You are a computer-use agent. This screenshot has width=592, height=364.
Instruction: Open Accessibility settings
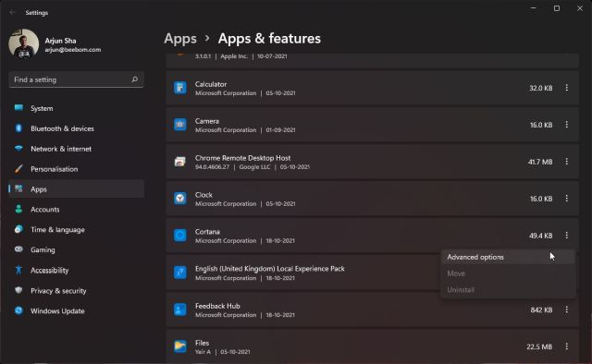point(76,270)
